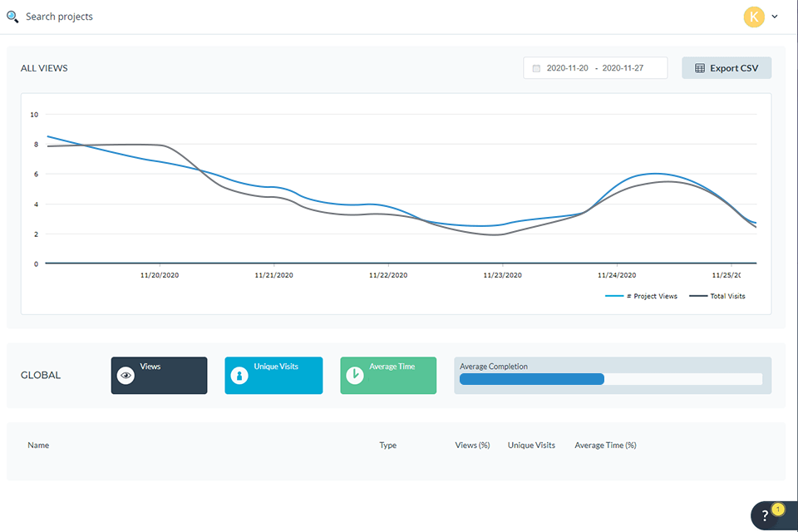The image size is (798, 532).
Task: Click the calendar icon in date range
Action: point(536,68)
